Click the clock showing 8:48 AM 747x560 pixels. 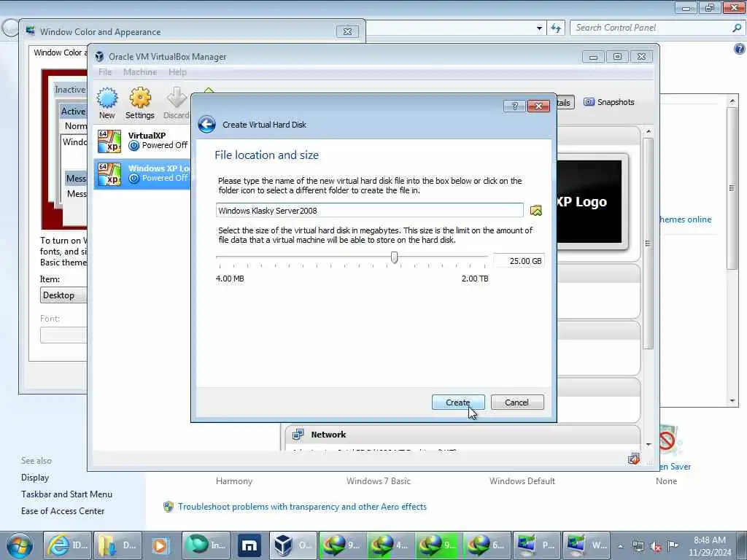tap(710, 540)
